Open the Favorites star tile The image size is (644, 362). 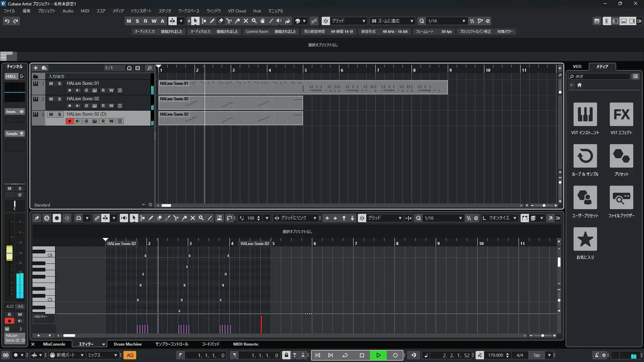pos(585,239)
